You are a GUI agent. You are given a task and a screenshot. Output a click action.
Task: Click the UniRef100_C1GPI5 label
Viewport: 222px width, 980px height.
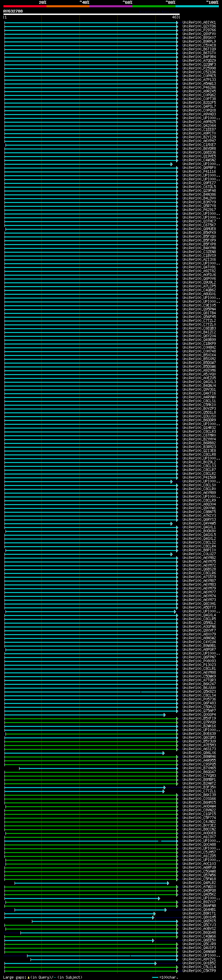tap(199, 814)
